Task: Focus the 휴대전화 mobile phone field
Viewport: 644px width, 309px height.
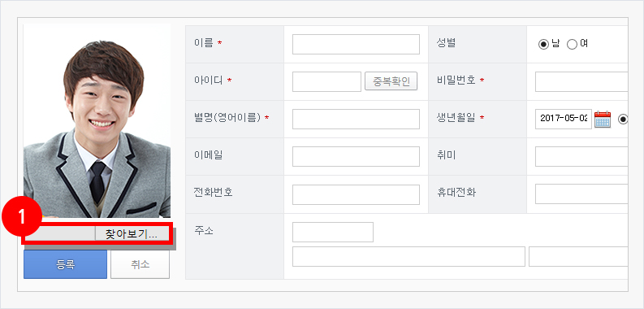Action: [581, 194]
